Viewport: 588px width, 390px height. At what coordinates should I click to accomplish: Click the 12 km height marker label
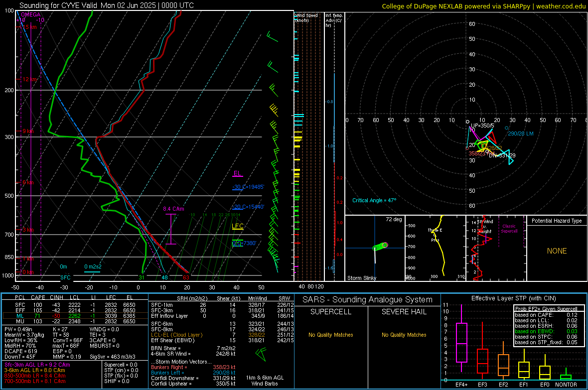tap(29, 80)
